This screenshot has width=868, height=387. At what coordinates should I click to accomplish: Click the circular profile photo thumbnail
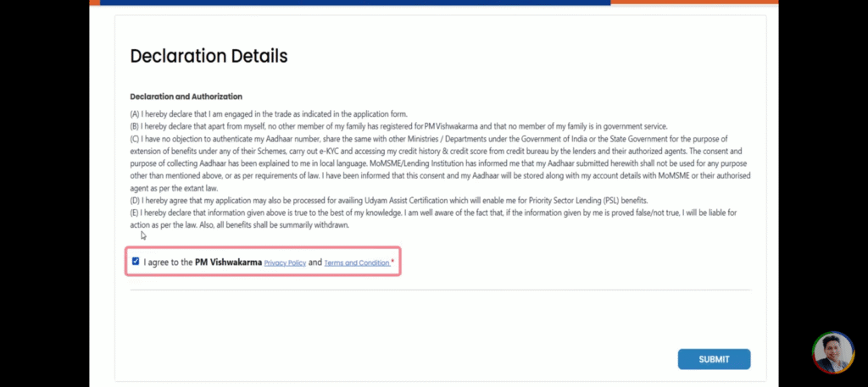833,352
